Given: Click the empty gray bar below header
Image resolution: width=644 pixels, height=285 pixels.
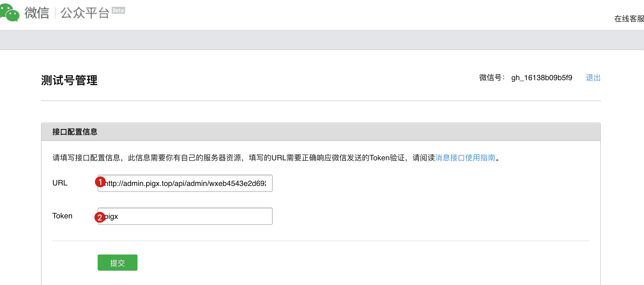Looking at the screenshot, I should (322, 40).
